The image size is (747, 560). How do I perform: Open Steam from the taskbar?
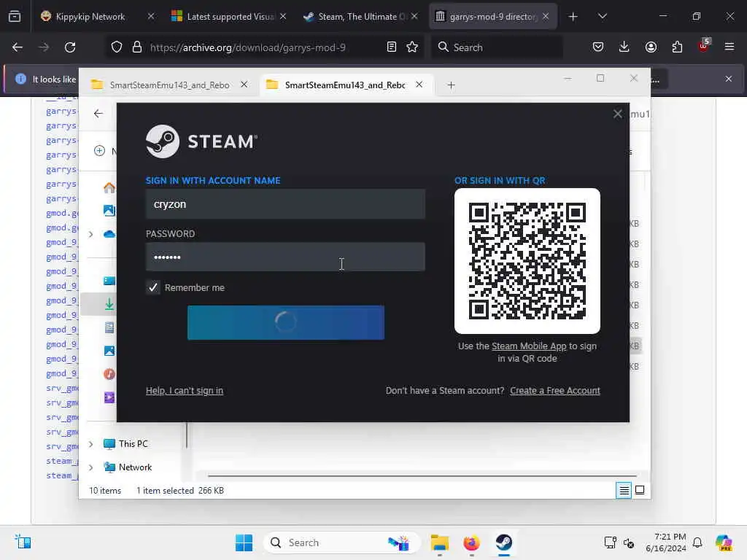pos(503,542)
